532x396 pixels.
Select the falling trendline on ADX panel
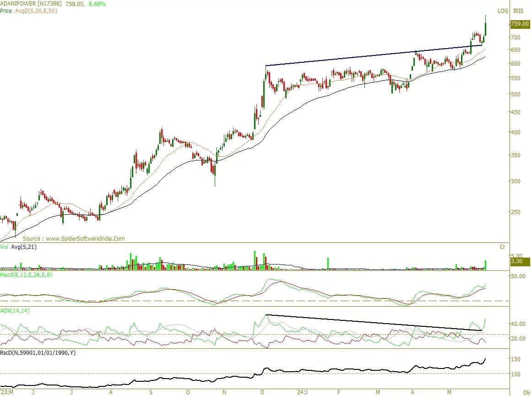tap(374, 323)
